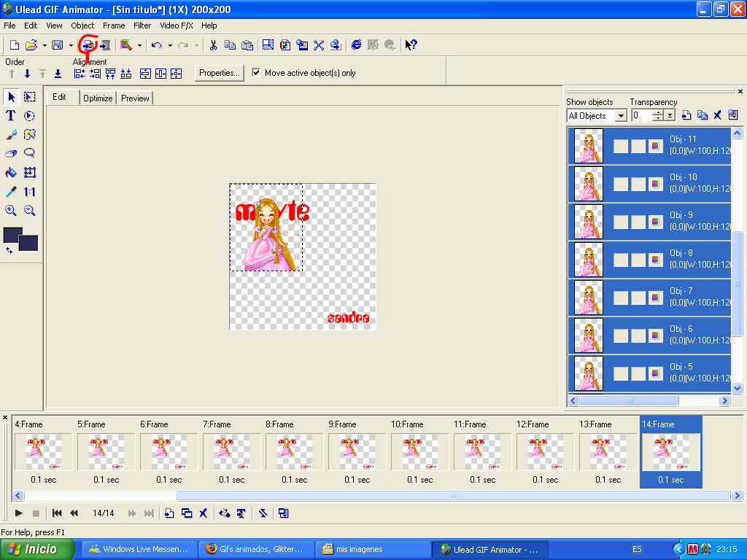Click the Add Video icon
This screenshot has width=747, height=560.
click(105, 45)
